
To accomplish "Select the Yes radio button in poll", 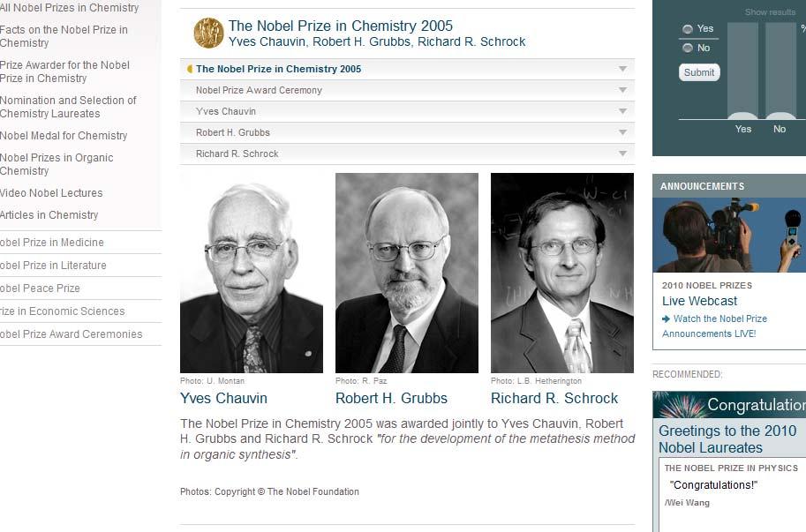I will click(687, 29).
